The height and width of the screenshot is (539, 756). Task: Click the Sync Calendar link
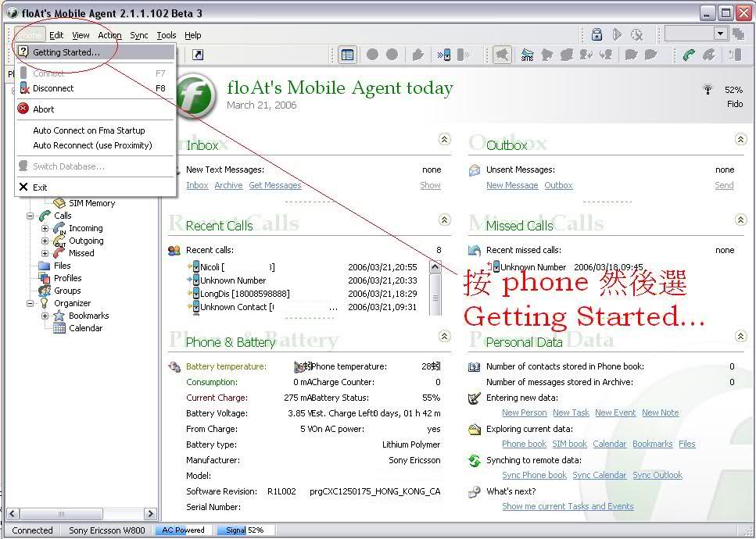point(600,476)
